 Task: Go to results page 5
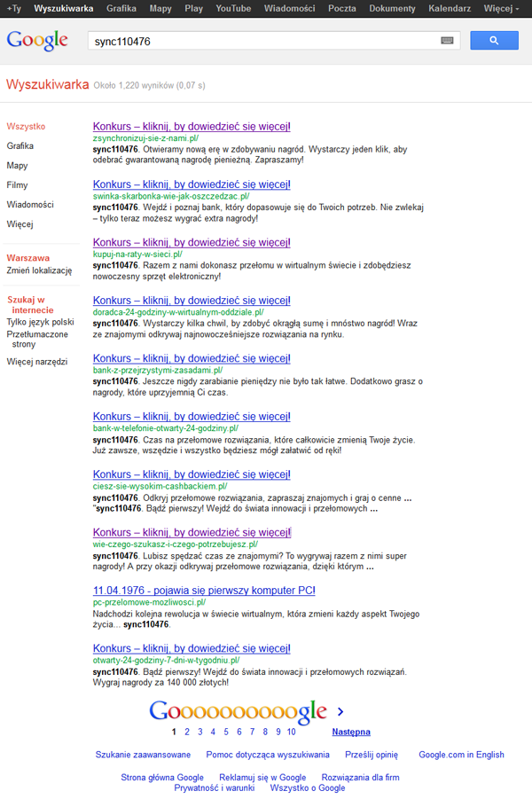tap(226, 732)
